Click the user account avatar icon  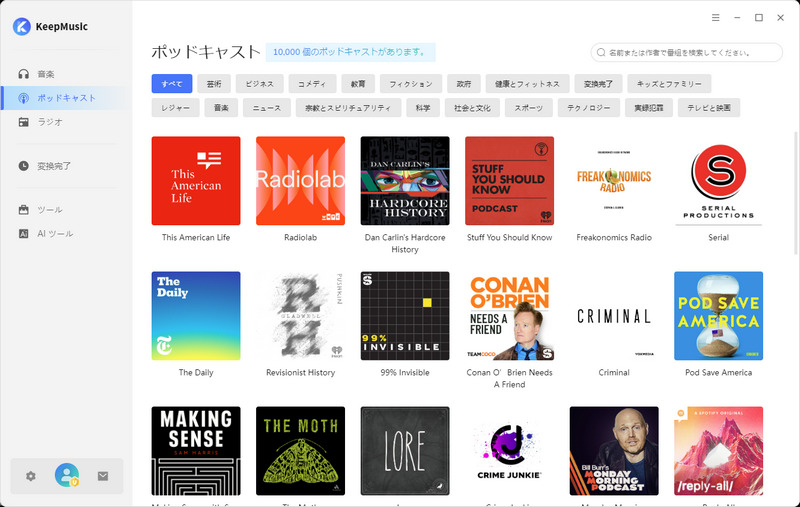coord(67,476)
